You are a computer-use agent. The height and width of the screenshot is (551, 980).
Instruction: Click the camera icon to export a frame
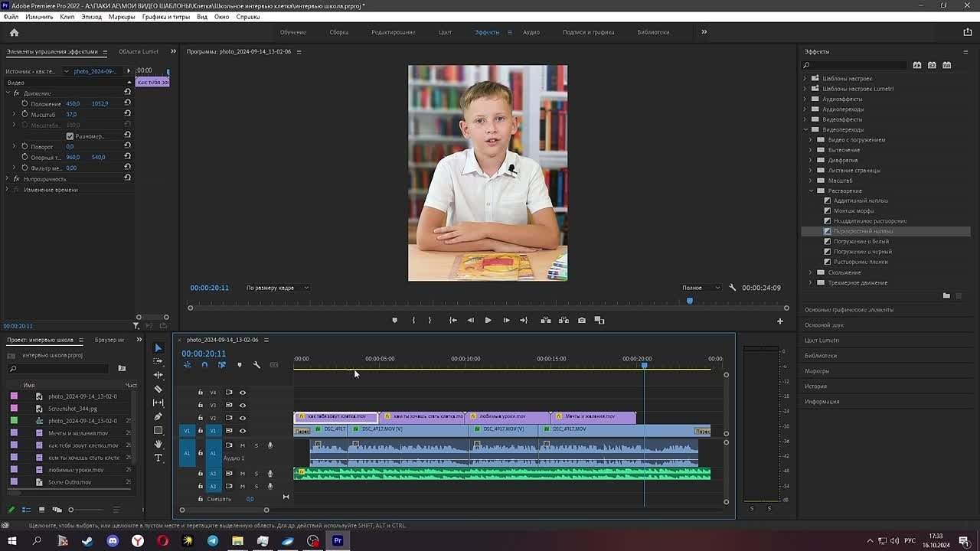582,320
